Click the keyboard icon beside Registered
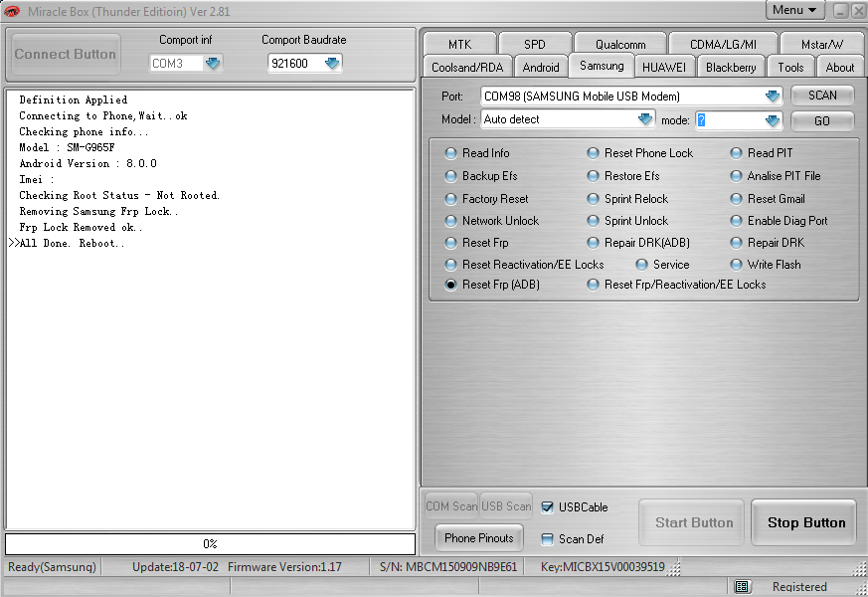The image size is (868, 597). (742, 586)
